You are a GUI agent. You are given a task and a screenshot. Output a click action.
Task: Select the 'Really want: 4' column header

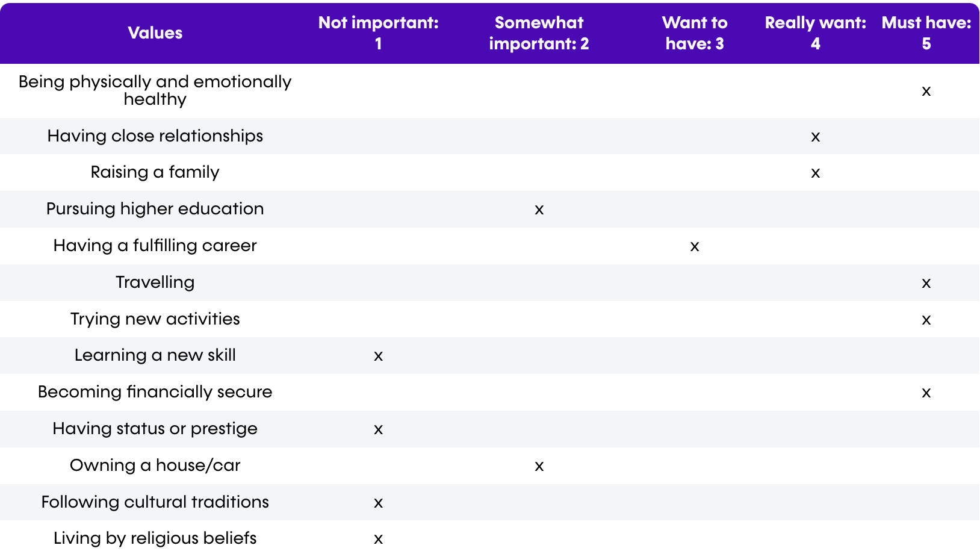coord(815,33)
